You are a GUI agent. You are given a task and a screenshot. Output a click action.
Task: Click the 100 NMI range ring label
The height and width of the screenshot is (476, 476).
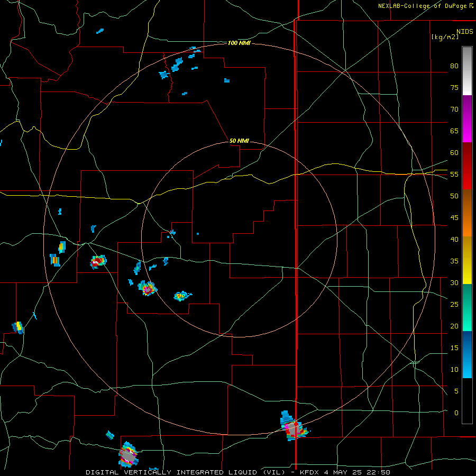click(239, 43)
